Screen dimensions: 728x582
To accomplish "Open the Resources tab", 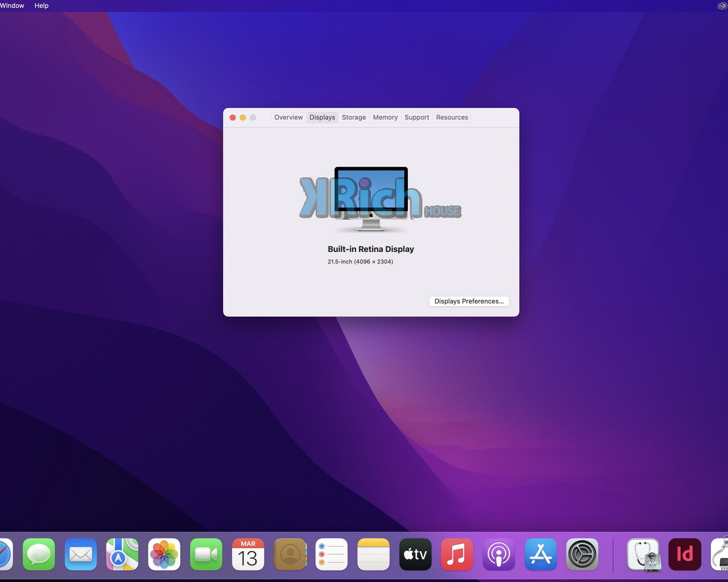I will [452, 118].
